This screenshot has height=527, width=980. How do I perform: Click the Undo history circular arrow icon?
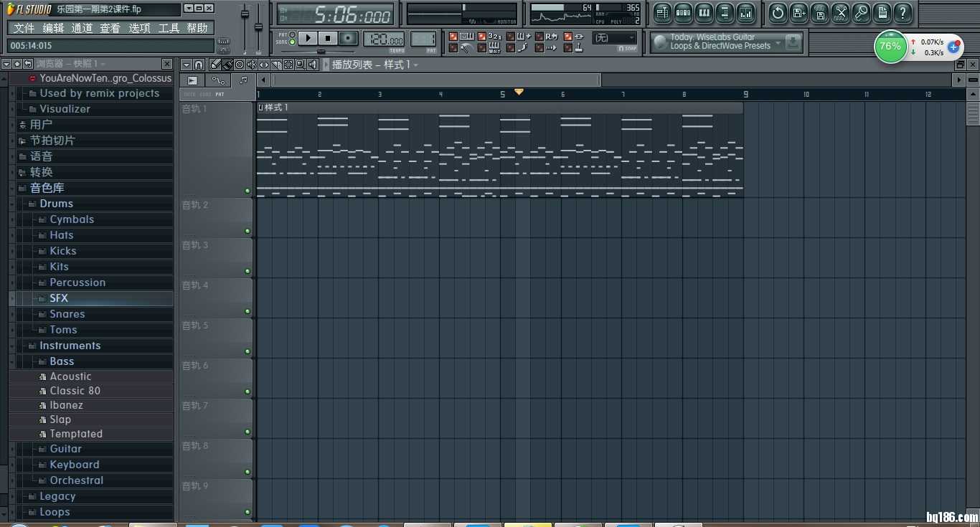point(778,13)
